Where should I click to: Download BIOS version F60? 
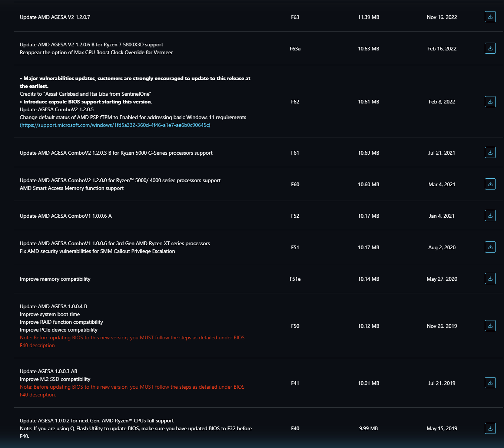coord(490,184)
